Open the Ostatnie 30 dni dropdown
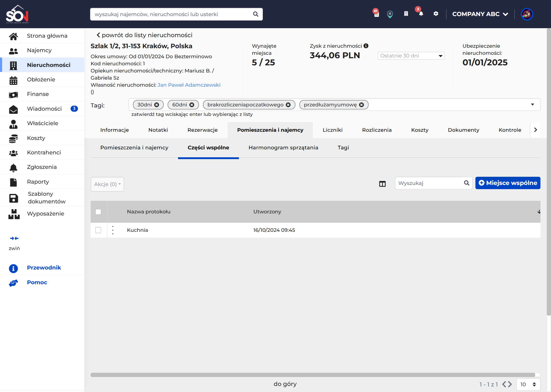The width and height of the screenshot is (551, 392). coord(411,56)
